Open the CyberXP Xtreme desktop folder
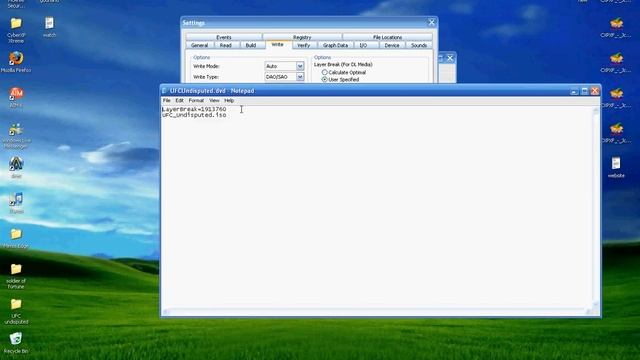 (x=16, y=29)
